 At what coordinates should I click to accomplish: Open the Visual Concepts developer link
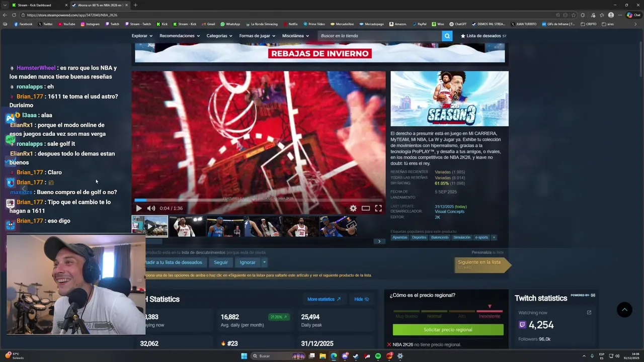coord(449,212)
